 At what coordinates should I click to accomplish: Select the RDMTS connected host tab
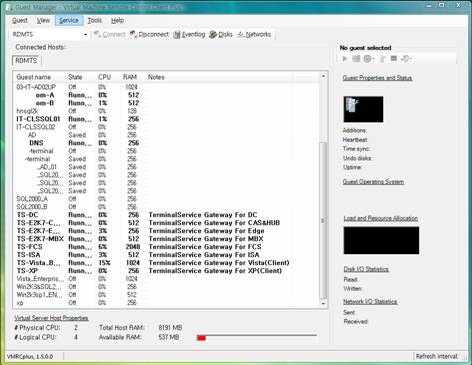click(x=26, y=61)
